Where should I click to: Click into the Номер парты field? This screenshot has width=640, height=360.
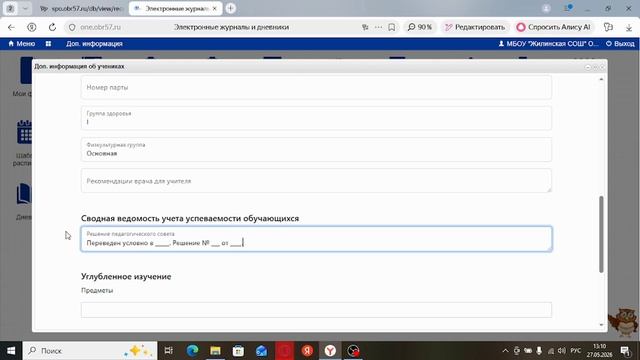point(316,87)
